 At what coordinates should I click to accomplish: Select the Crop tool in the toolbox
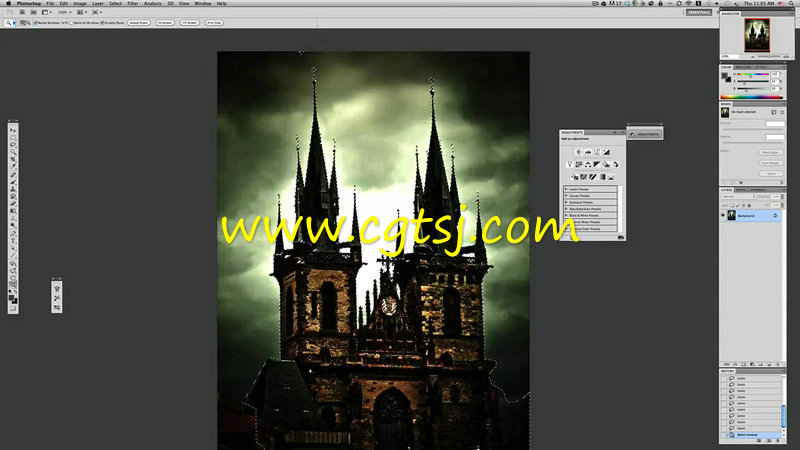(x=13, y=159)
